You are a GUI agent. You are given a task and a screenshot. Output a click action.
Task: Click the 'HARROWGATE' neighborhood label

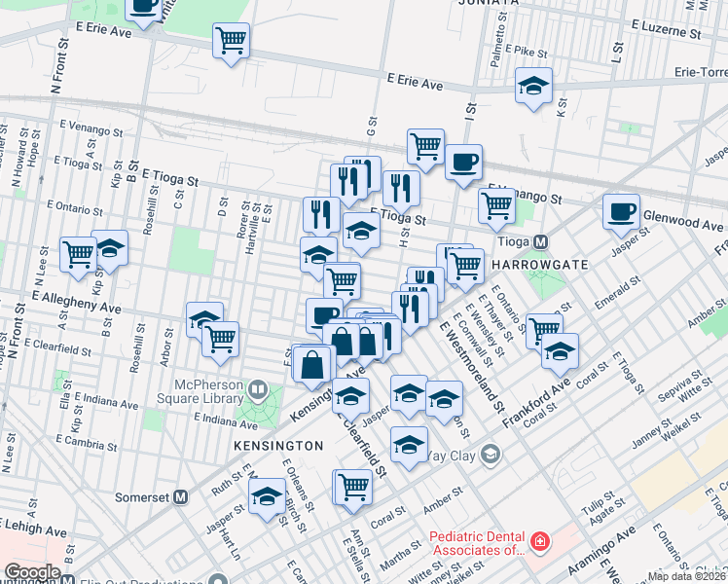(x=540, y=265)
